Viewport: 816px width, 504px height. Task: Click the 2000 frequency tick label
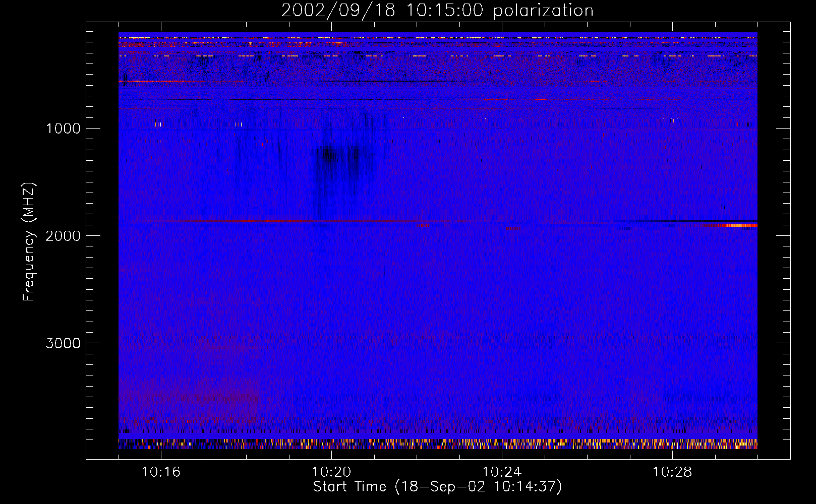pos(63,236)
